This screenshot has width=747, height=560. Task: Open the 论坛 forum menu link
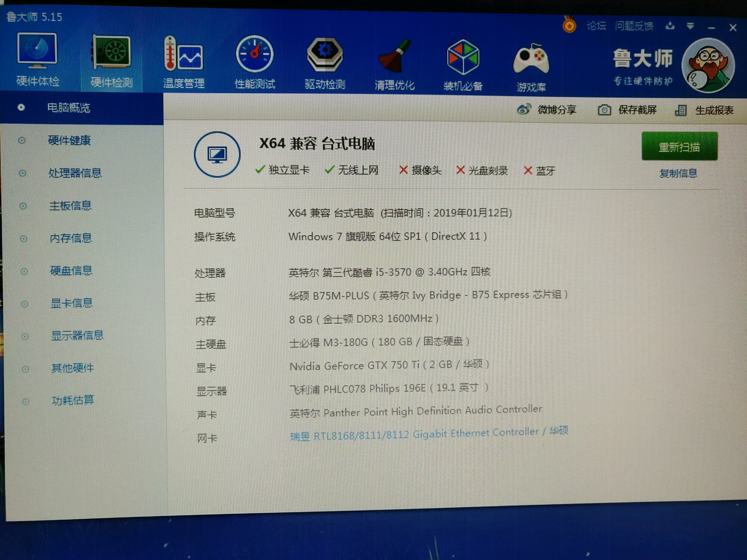[x=596, y=26]
